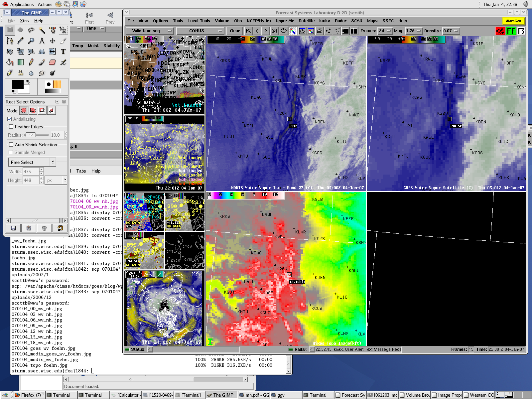
Task: Select the Clone stamp tool
Action: pos(21,73)
